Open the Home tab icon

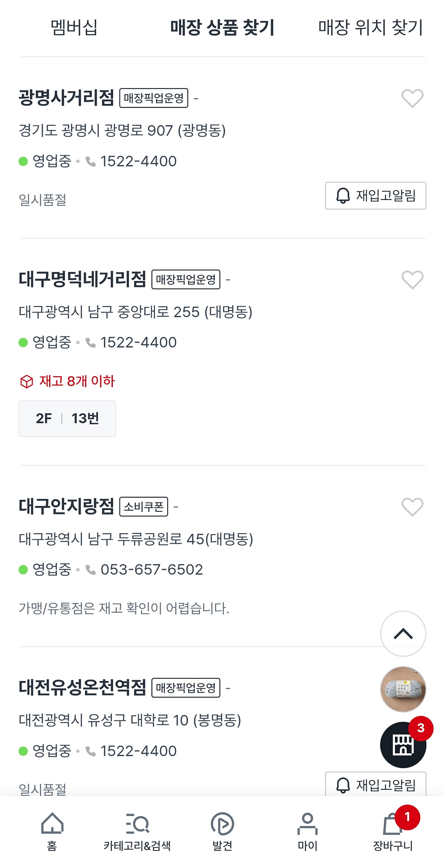coord(52,824)
